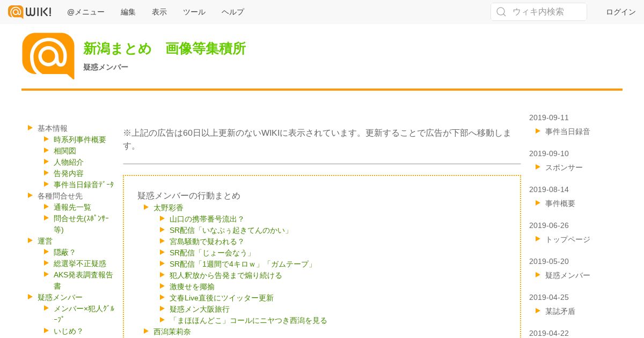Click 運営 heading in sidebar
Screen dimensions: 644x338
point(45,241)
